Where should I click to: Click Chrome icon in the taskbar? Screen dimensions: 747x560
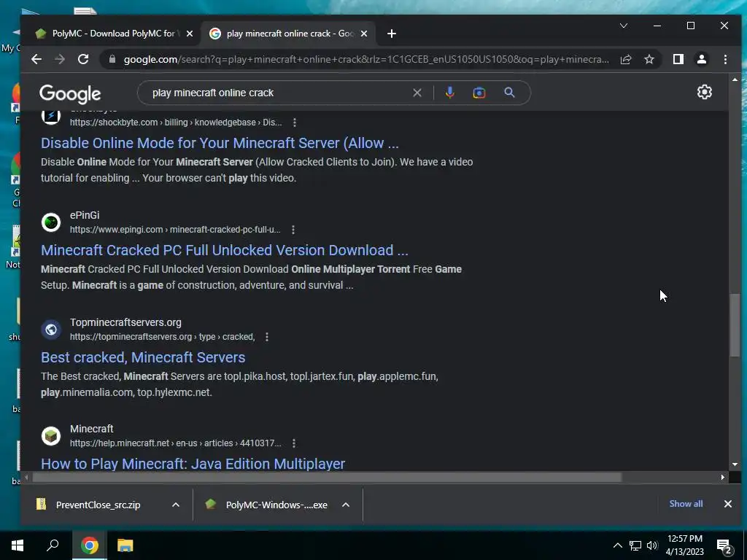(89, 545)
